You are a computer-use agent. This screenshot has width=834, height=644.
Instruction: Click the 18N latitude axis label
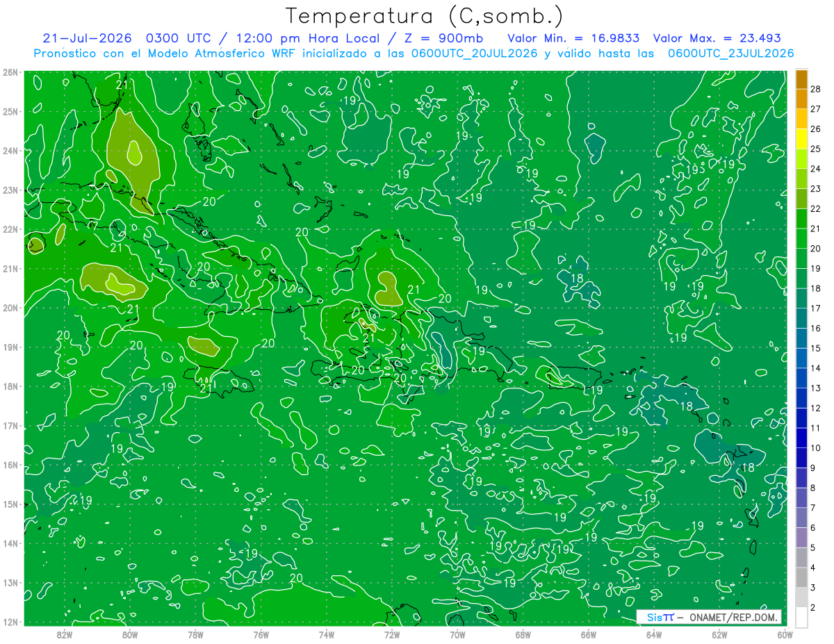click(10, 386)
